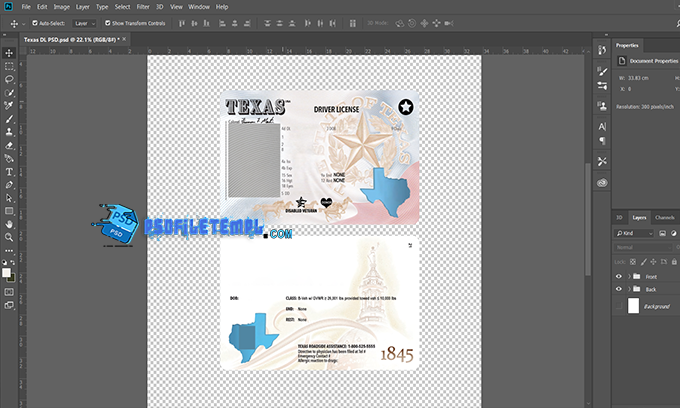The height and width of the screenshot is (408, 680).
Task: Switch to the 3D panel tab
Action: (x=619, y=217)
